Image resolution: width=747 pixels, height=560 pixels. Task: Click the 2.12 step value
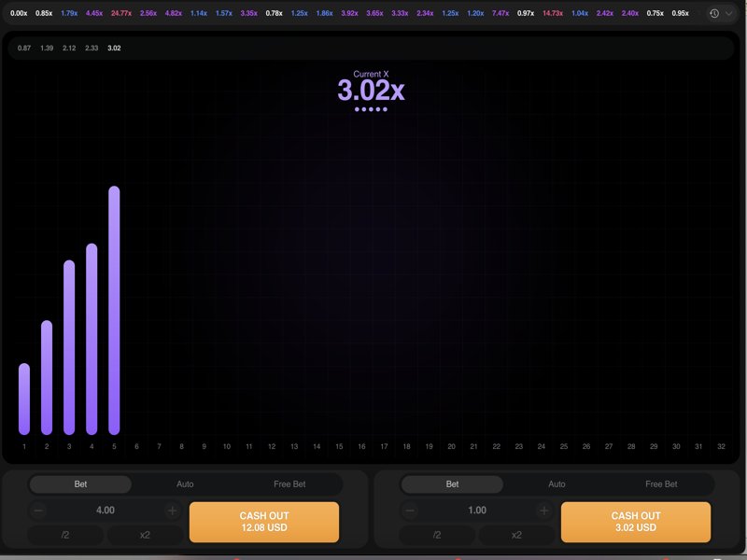pos(69,49)
